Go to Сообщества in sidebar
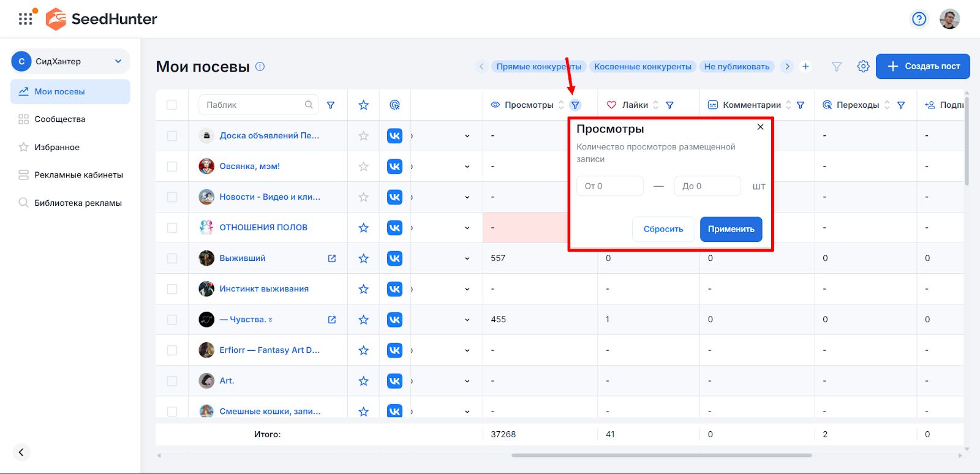Viewport: 980px width, 474px height. tap(59, 119)
